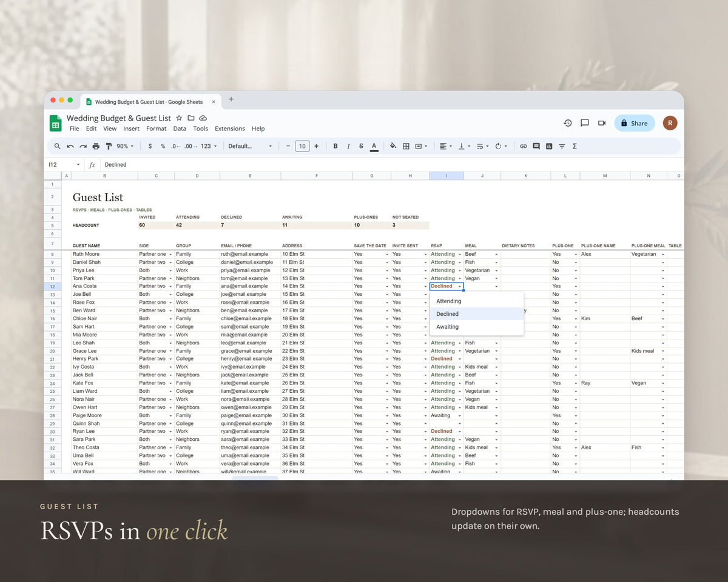Open the Edit menu

[x=91, y=129]
